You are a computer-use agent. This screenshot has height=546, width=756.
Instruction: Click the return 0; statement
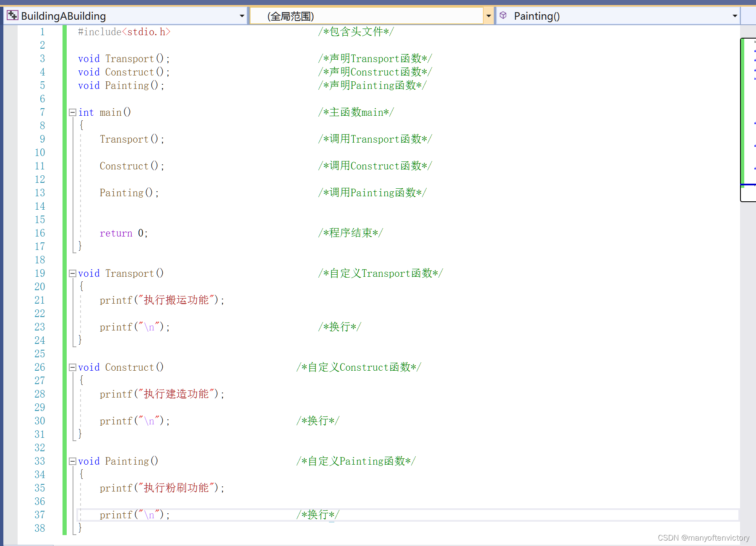[x=124, y=233]
